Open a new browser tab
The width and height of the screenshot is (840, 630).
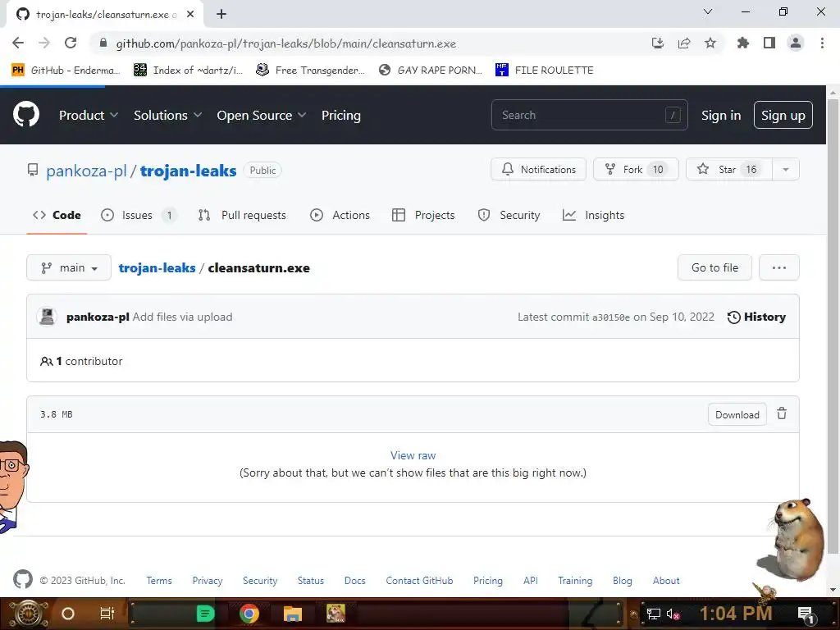221,15
